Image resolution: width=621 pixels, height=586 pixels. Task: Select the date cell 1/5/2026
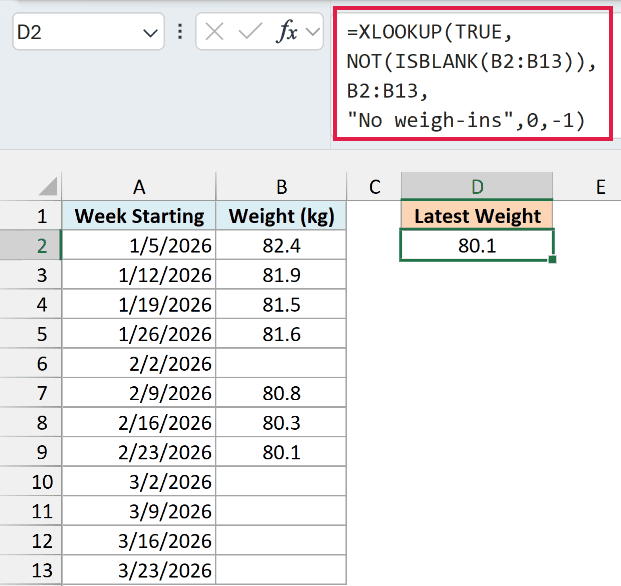click(x=139, y=245)
